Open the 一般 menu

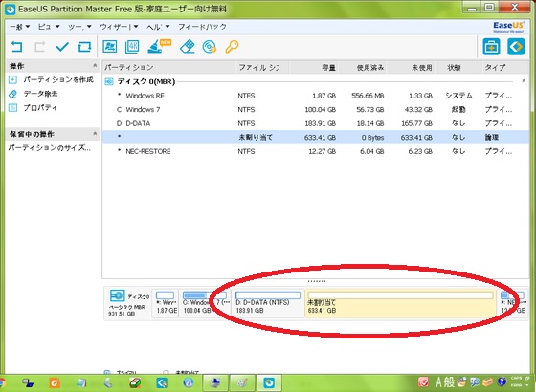19,27
